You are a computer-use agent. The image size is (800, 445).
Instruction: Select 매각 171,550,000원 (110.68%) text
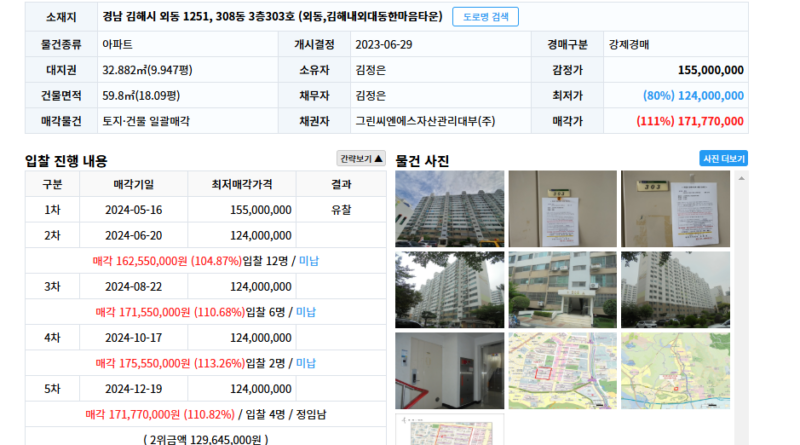pyautogui.click(x=170, y=312)
